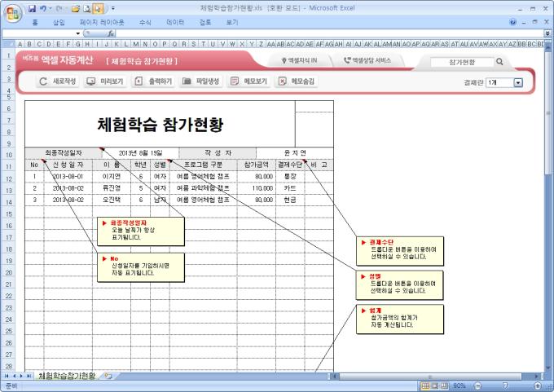
Task: Open the 삽입 ribbon tab
Action: 59,22
